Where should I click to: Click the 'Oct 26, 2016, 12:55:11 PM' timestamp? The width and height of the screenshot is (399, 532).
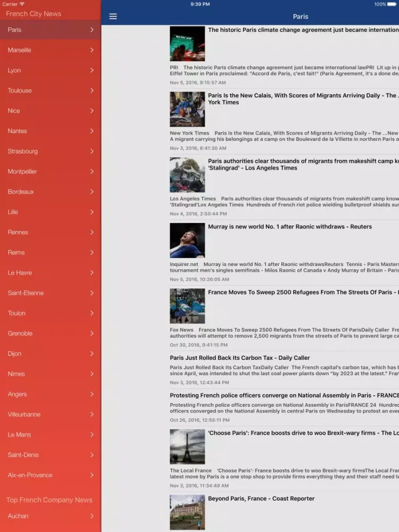pyautogui.click(x=200, y=420)
